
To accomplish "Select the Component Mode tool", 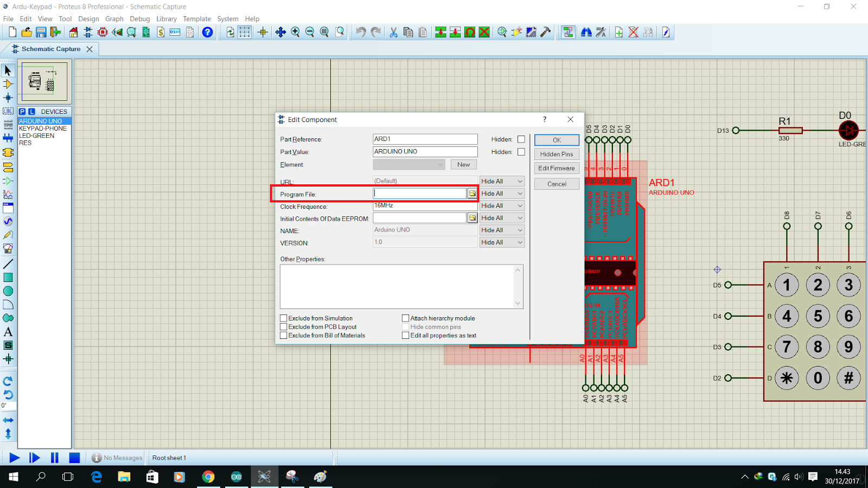I will point(8,84).
